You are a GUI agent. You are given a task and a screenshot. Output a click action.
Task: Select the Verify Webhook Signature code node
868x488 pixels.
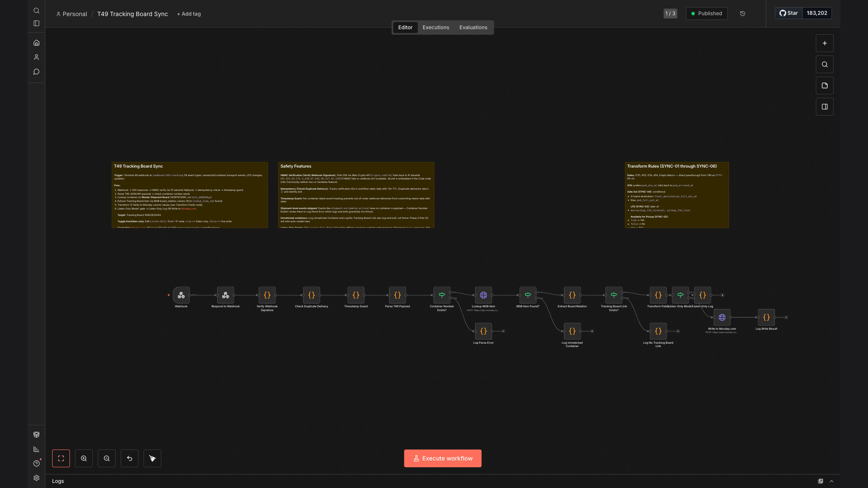click(x=267, y=295)
